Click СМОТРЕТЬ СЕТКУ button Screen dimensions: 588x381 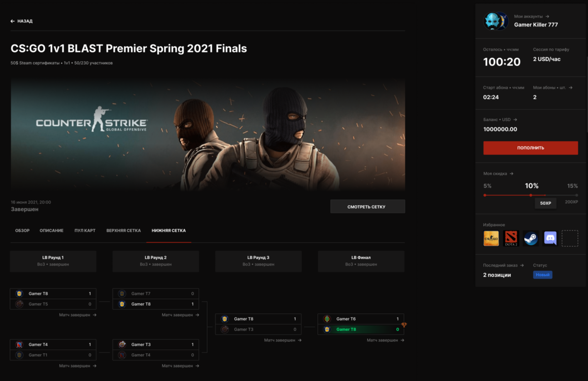368,207
